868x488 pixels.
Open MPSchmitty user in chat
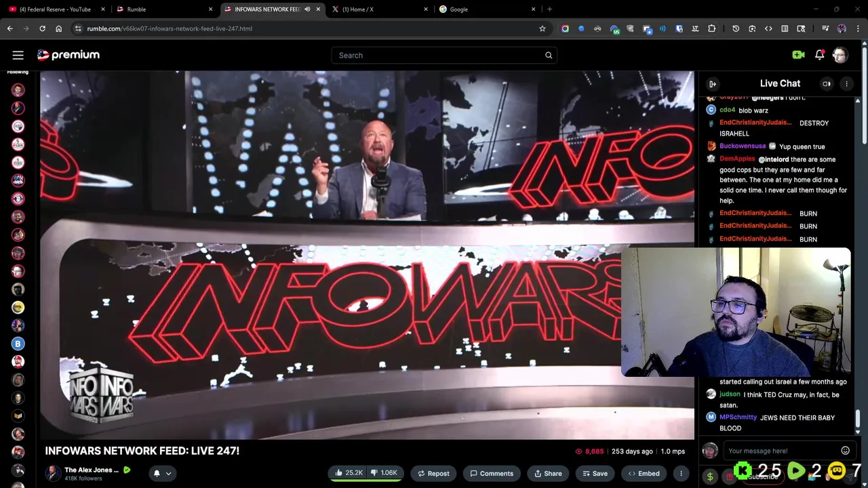pyautogui.click(x=738, y=418)
